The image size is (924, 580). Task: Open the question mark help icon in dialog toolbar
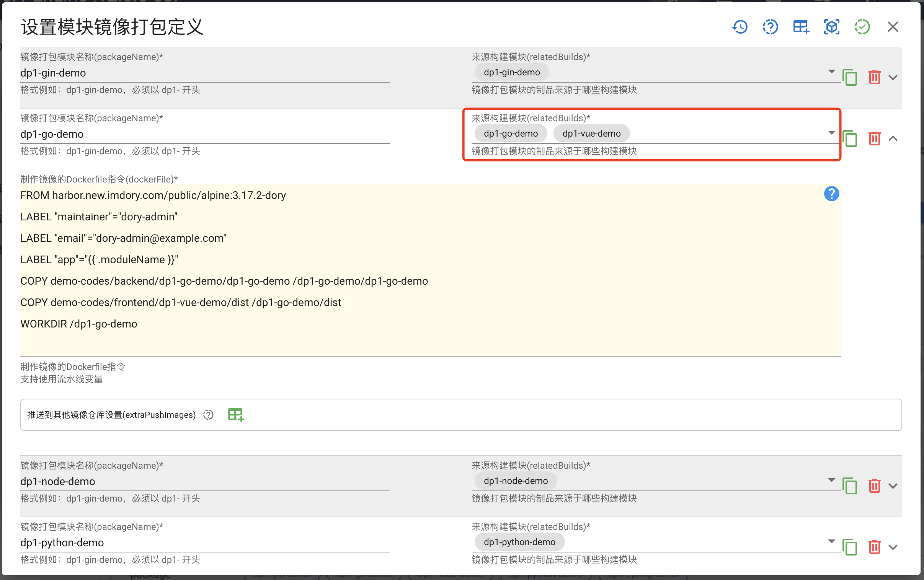(x=770, y=27)
